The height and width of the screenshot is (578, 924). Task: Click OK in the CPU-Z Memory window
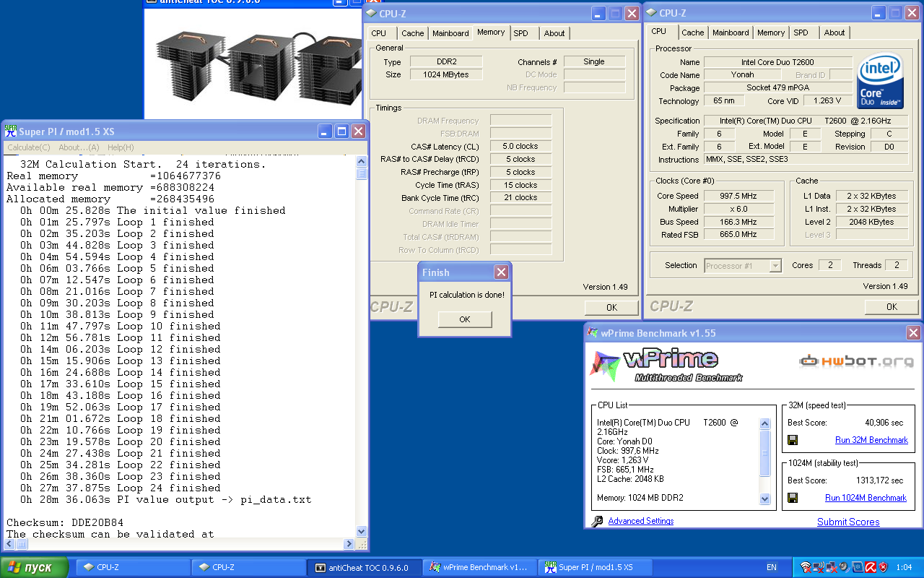point(611,307)
